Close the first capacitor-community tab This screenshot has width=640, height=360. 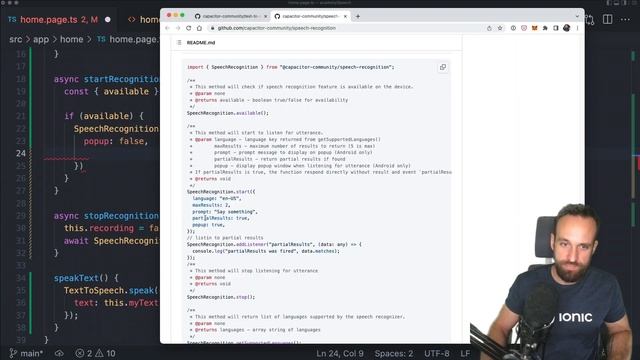click(265, 16)
